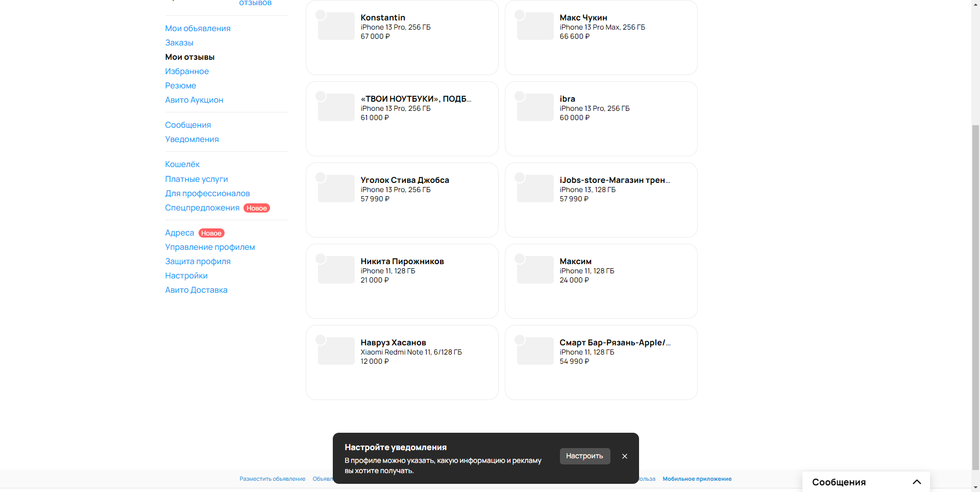Click Макс Чукин seller avatar circle
The width and height of the screenshot is (980, 492).
(x=520, y=15)
